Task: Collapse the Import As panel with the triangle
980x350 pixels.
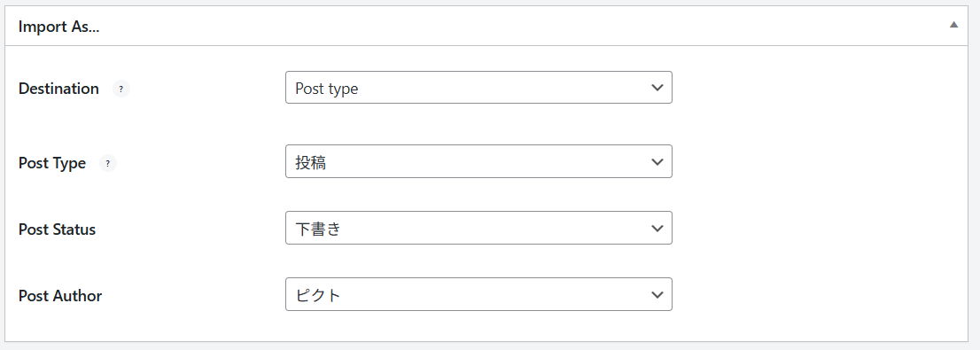Action: (x=953, y=25)
